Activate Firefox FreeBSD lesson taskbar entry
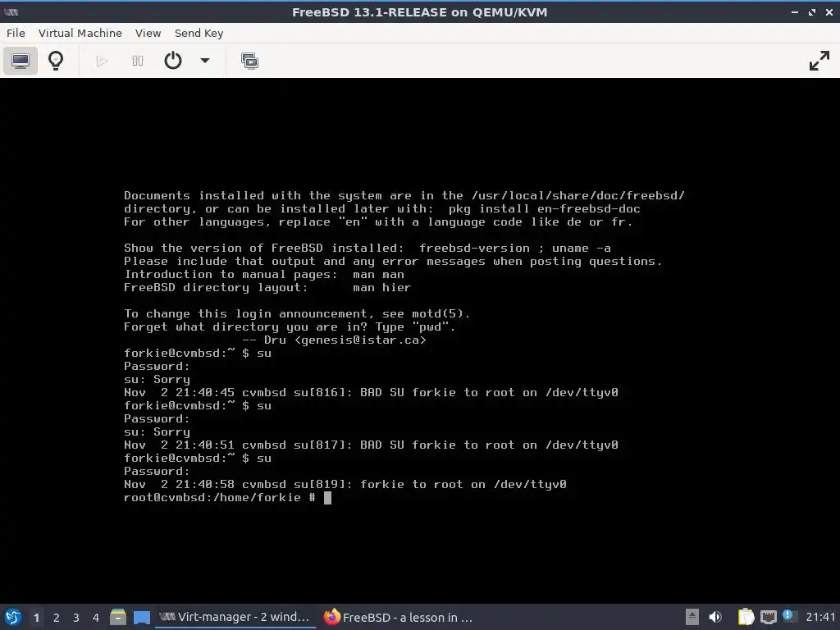This screenshot has height=630, width=840. point(399,617)
